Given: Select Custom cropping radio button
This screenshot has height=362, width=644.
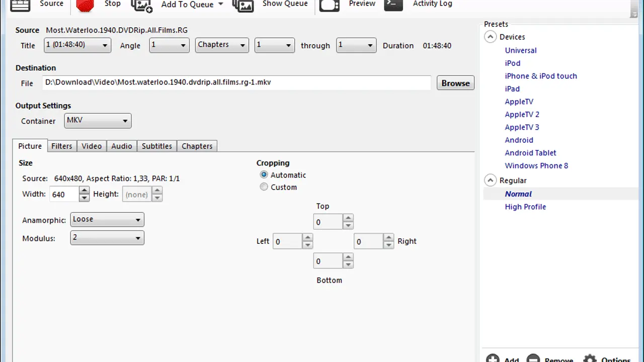Looking at the screenshot, I should (264, 187).
